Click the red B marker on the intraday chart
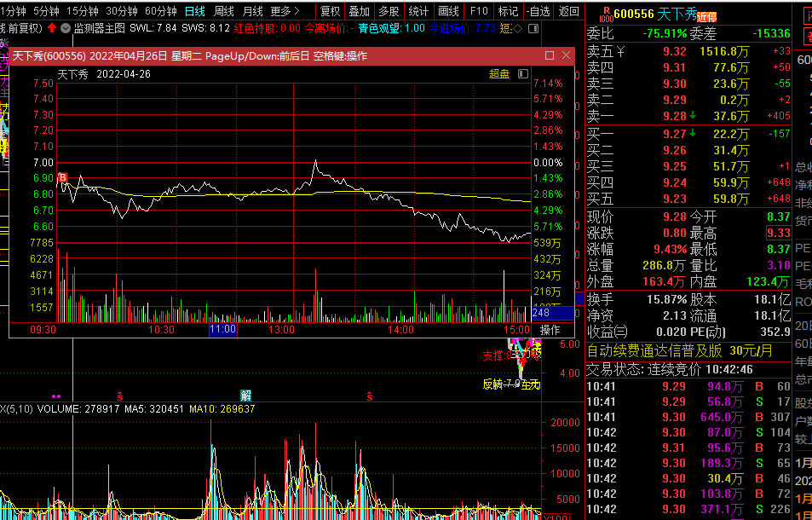 click(62, 177)
